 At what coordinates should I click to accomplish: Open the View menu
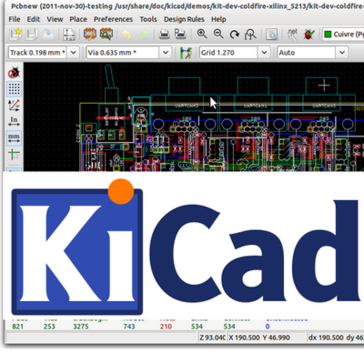coord(55,19)
